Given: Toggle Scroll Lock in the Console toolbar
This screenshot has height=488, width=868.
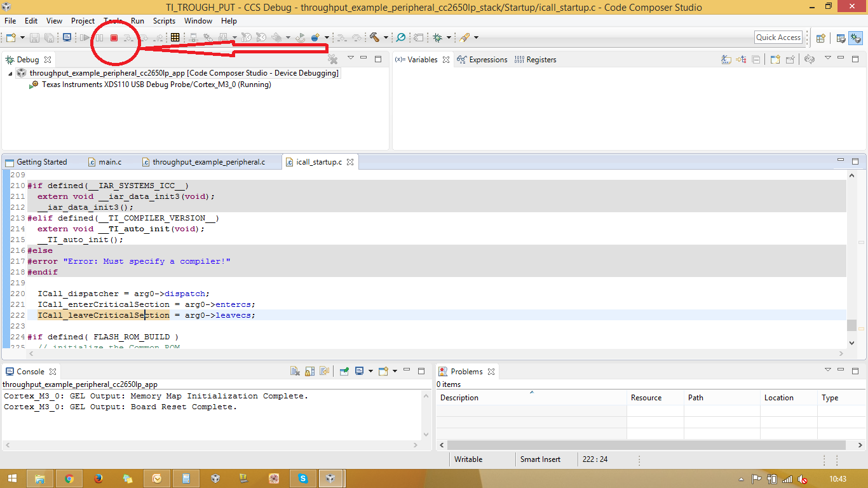Looking at the screenshot, I should 309,371.
